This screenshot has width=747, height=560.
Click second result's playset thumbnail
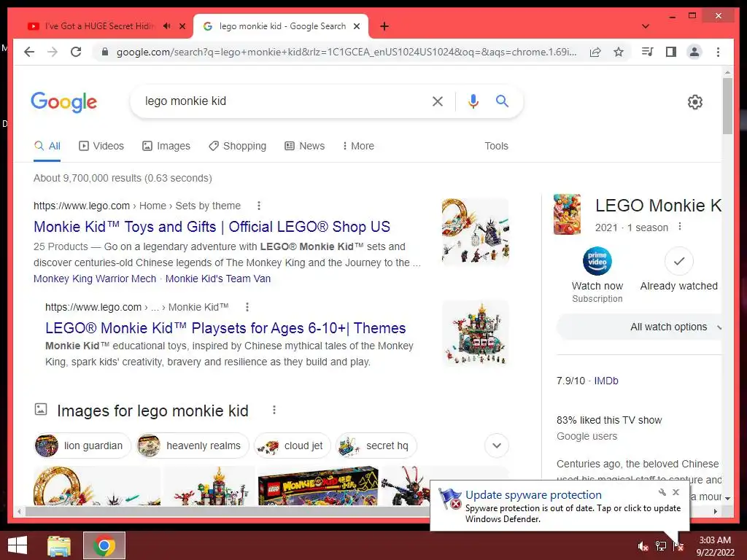coord(476,332)
